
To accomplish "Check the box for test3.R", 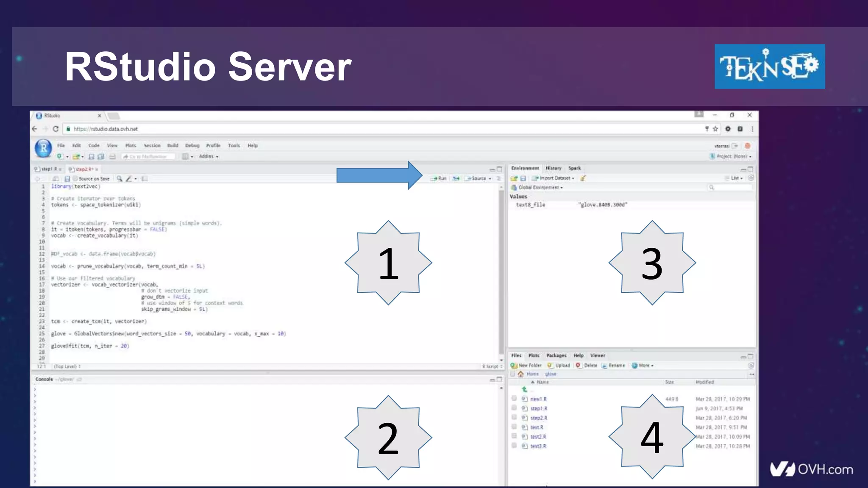I will point(514,446).
